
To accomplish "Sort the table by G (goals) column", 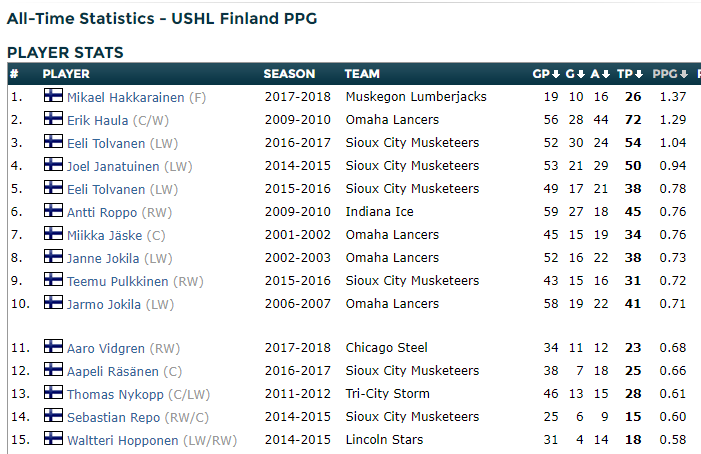I will point(574,74).
